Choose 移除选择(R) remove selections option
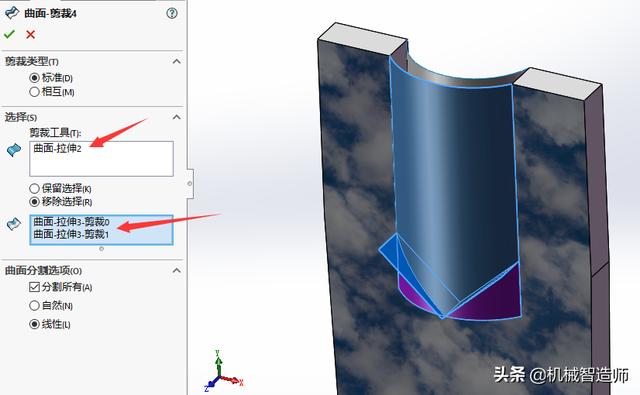 [x=34, y=202]
